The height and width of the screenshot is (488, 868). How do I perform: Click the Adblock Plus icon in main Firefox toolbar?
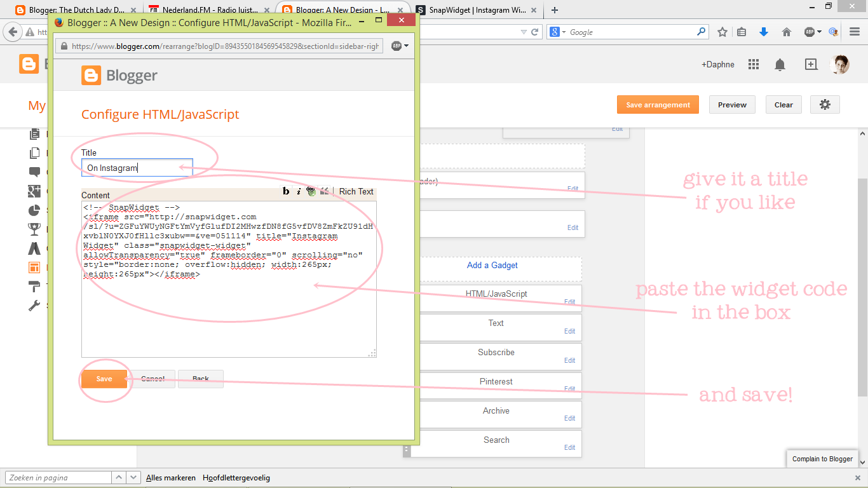[x=809, y=32]
